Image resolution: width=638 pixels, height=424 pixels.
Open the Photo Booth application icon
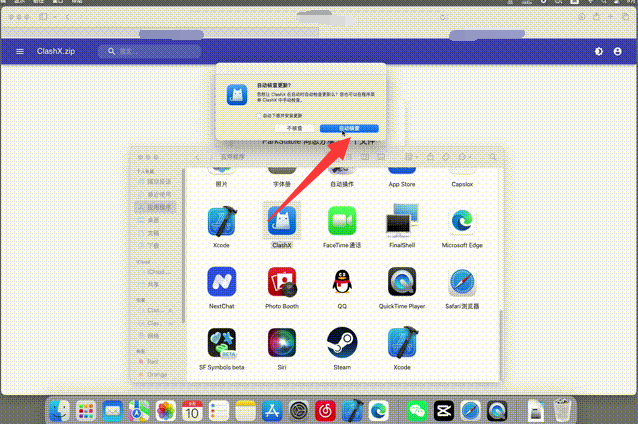[281, 281]
